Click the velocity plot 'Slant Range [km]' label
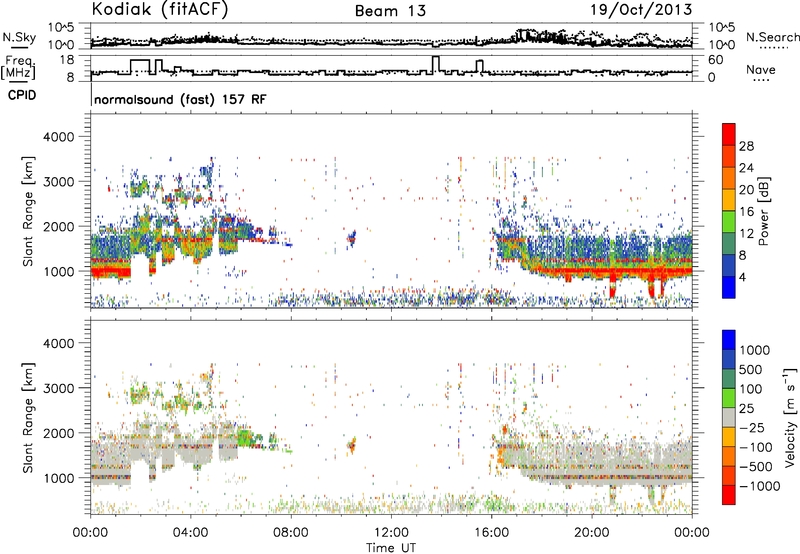Viewport: 800px width, 554px height. click(x=28, y=418)
